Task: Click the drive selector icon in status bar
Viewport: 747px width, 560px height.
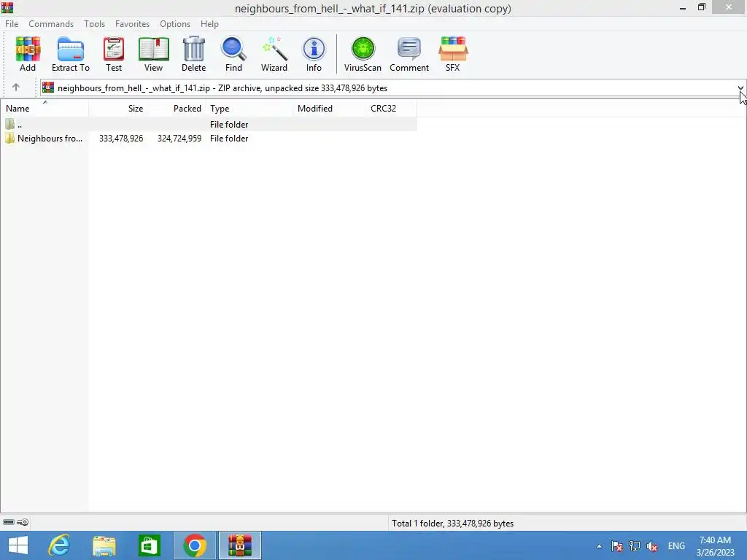Action: pos(9,522)
